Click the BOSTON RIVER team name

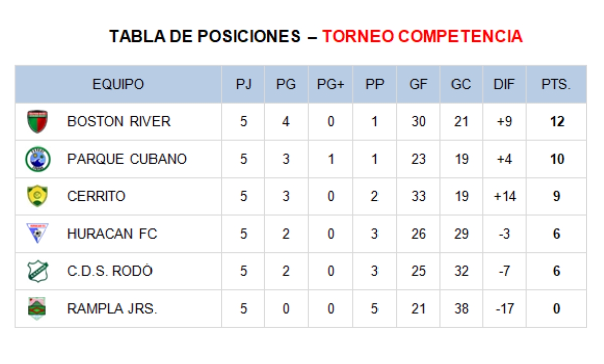coord(119,121)
